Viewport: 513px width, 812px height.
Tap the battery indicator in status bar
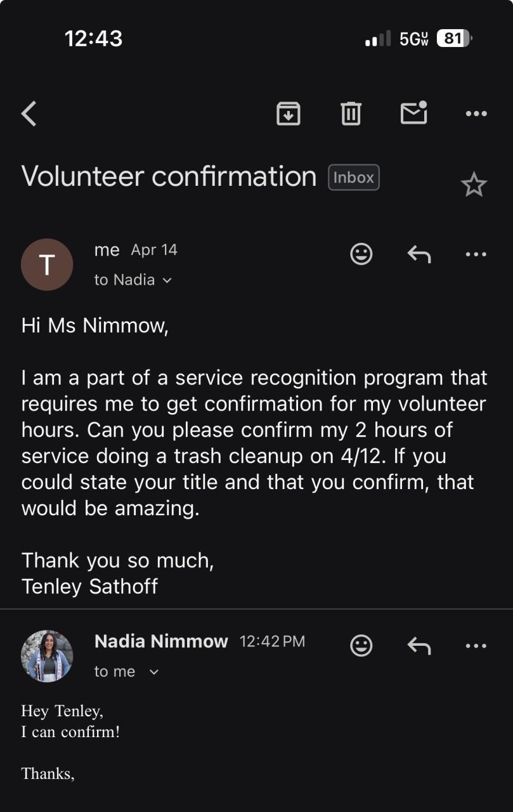coord(454,39)
